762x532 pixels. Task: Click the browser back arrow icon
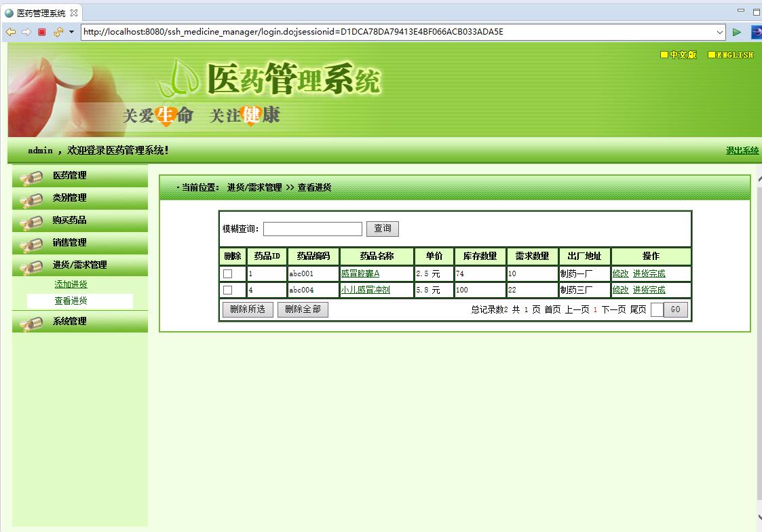[9, 31]
